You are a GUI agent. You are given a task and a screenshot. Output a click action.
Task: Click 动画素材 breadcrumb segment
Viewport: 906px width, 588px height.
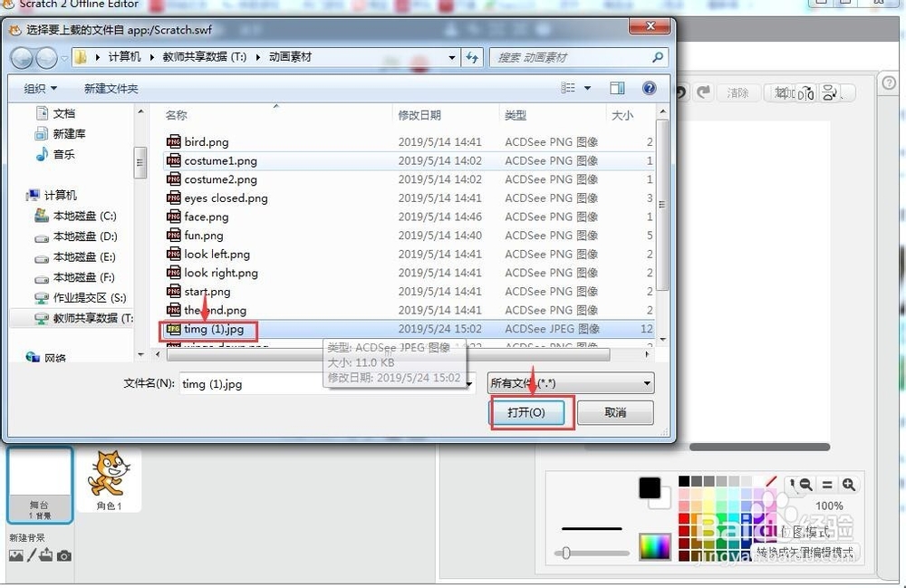290,57
